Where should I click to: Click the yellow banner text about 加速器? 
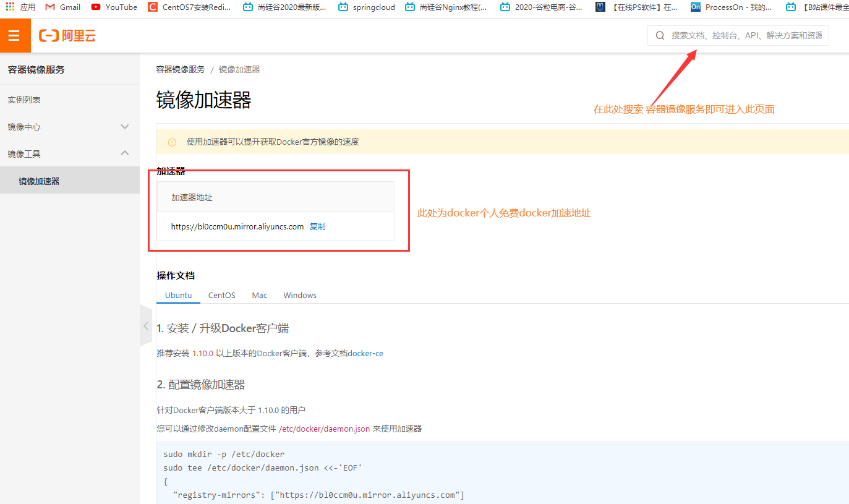tap(273, 142)
